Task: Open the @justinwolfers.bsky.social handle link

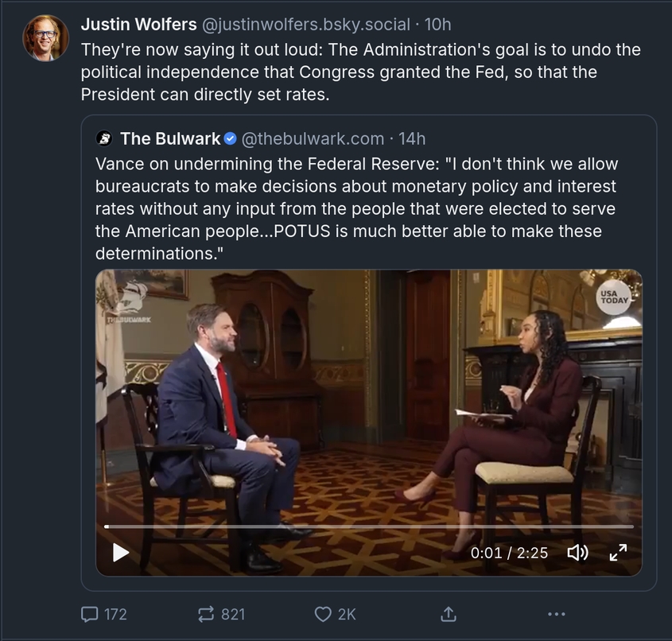Action: pos(306,25)
